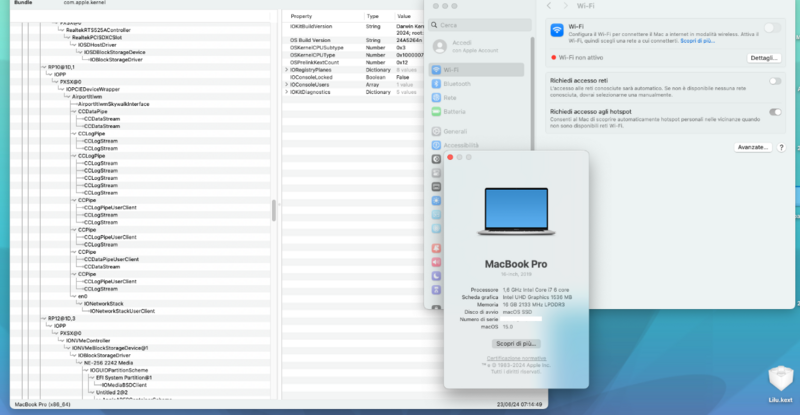Expand the IOKitDiagnostics dictionary row

[286, 91]
